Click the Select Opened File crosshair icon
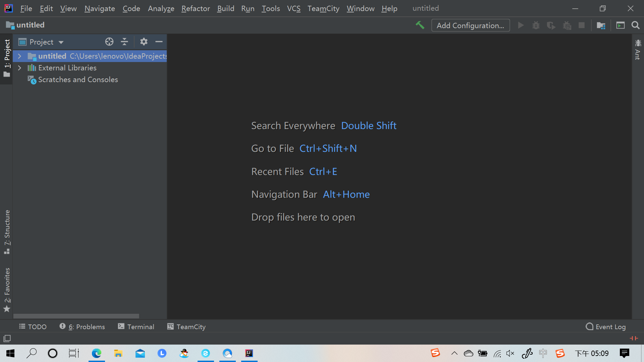 pos(109,42)
